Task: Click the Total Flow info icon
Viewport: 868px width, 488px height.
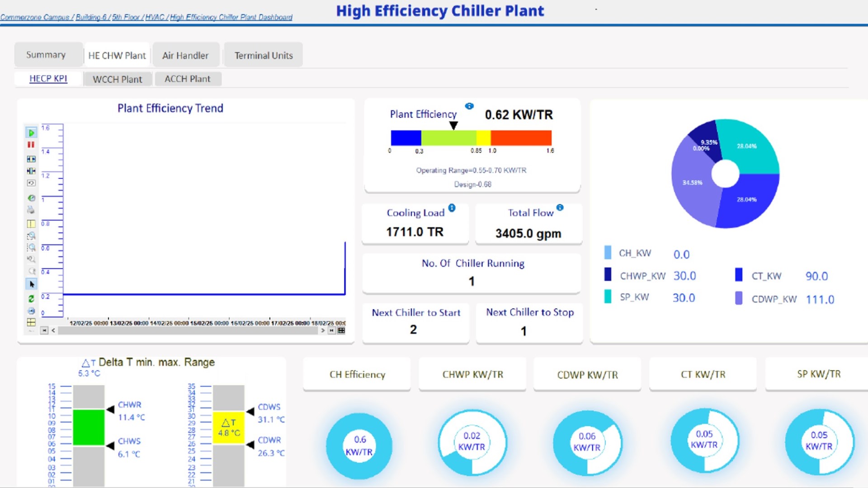Action: 560,207
